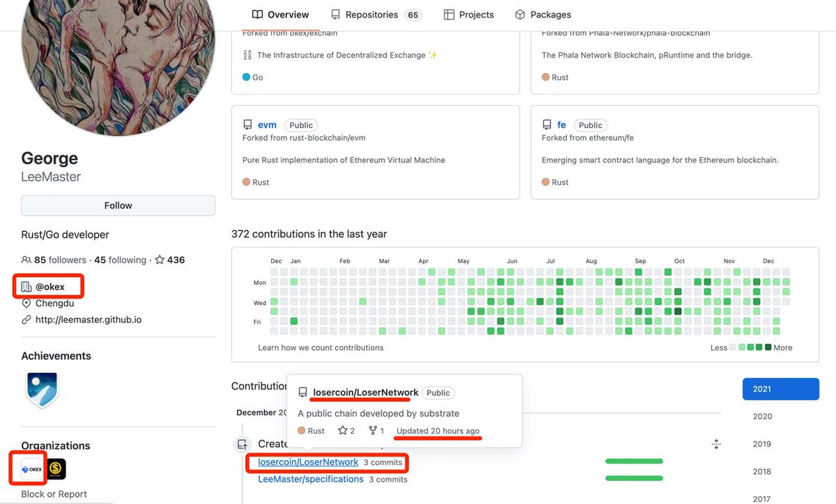Click the Go language color dot

pyautogui.click(x=246, y=77)
